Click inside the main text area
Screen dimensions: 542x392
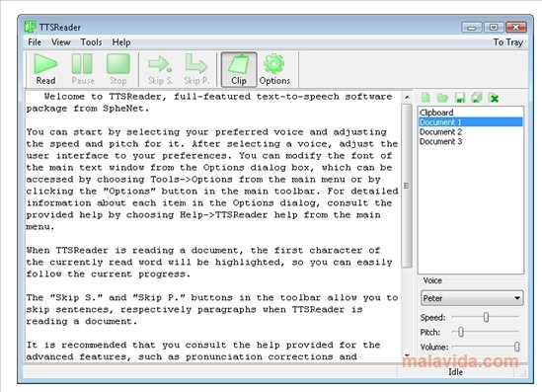pos(212,226)
